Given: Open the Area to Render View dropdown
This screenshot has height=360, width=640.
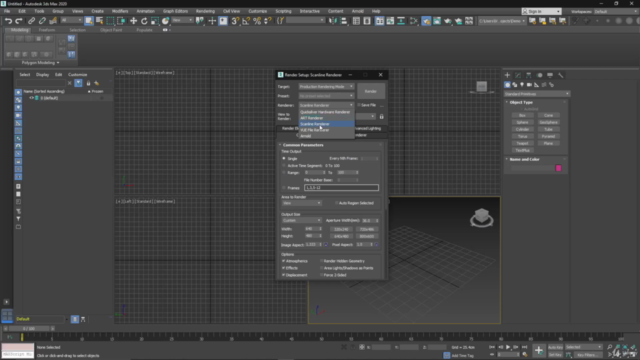Looking at the screenshot, I should 301,203.
